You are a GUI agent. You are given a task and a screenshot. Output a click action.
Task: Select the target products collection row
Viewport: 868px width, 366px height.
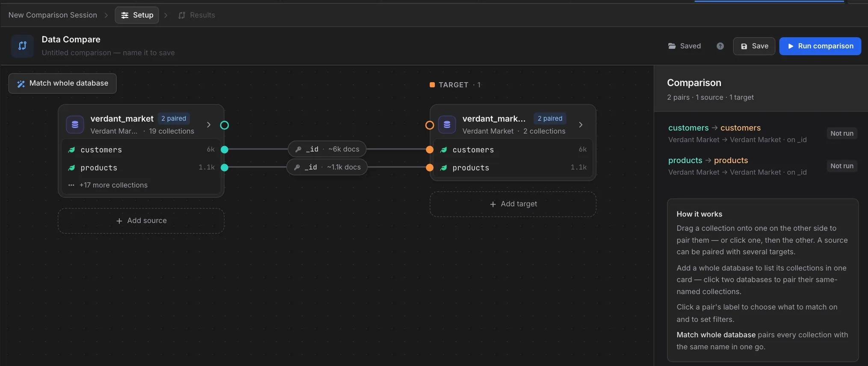coord(513,168)
